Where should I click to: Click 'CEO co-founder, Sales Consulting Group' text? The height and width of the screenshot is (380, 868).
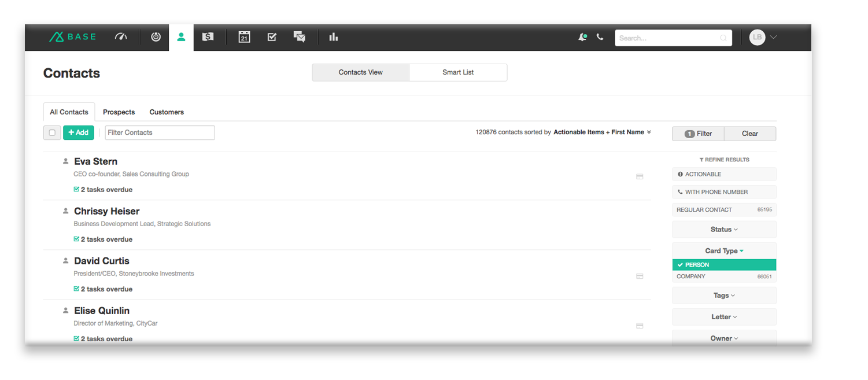pyautogui.click(x=131, y=174)
